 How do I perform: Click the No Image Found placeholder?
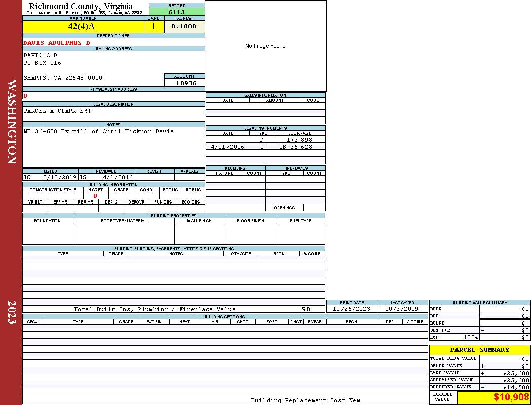click(x=265, y=46)
